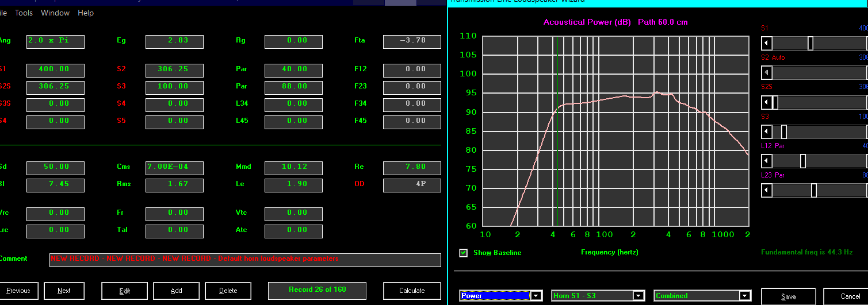This screenshot has height=305, width=868.
Task: Click the S3 slider thumb
Action: [x=783, y=132]
